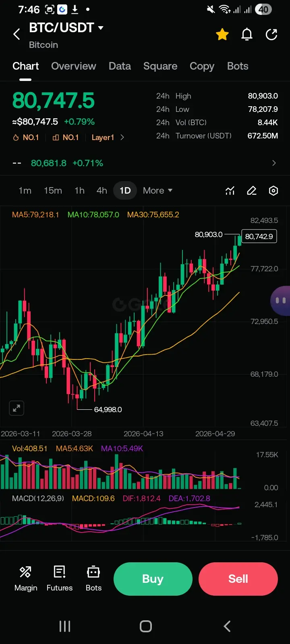
Task: Open Bots in the bottom bar
Action: pyautogui.click(x=93, y=578)
